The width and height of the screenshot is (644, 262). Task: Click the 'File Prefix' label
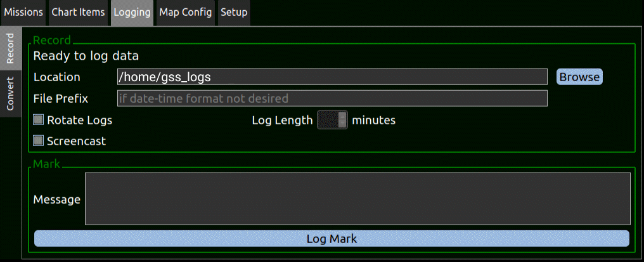pyautogui.click(x=60, y=98)
